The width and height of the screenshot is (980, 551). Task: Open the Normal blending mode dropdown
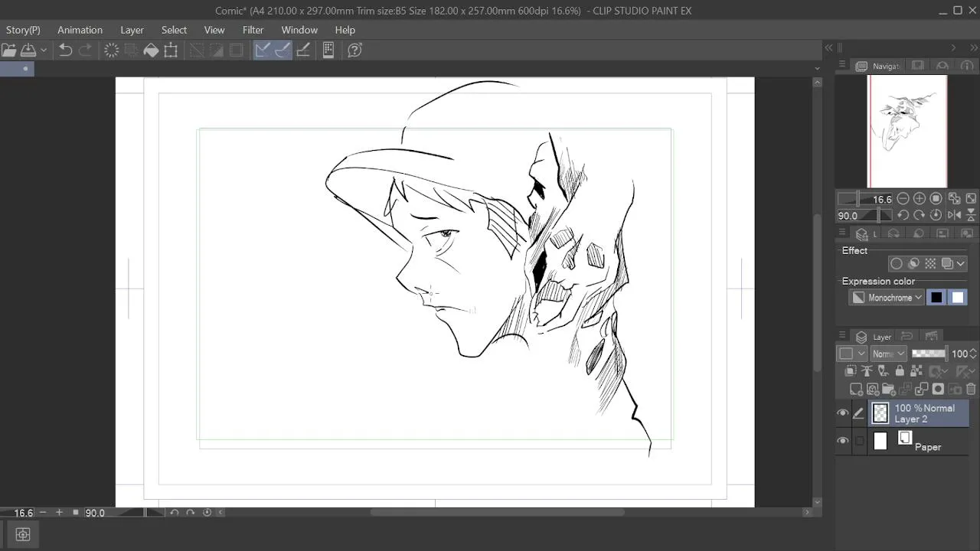pos(889,354)
